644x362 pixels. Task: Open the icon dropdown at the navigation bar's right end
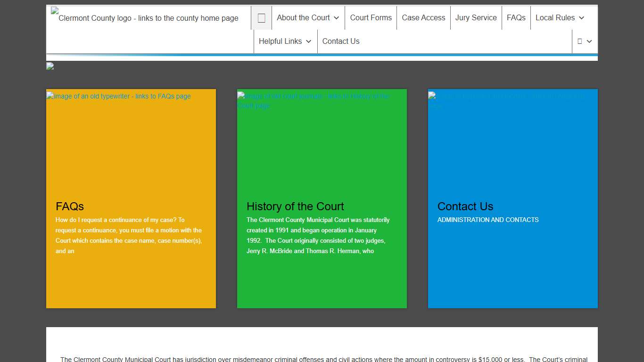tap(585, 41)
